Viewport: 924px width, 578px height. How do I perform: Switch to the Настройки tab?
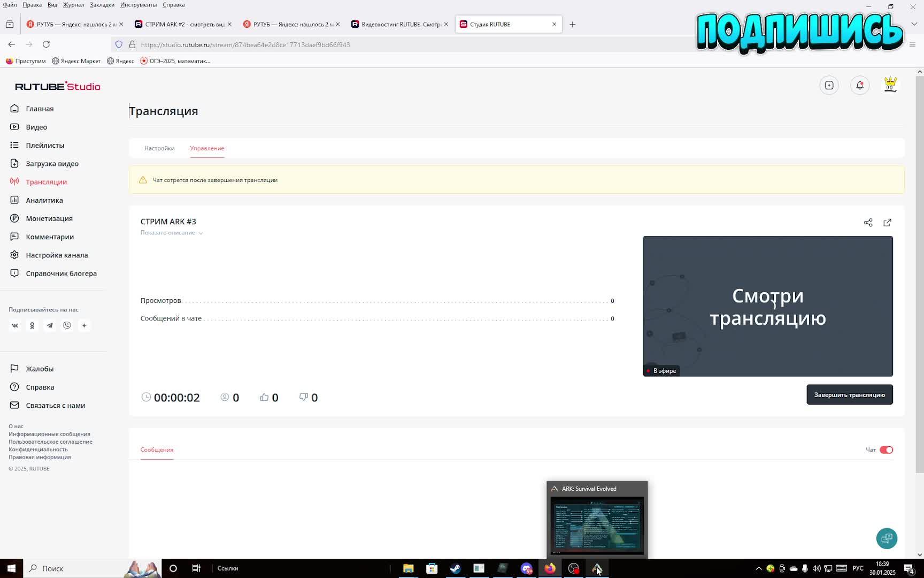tap(159, 148)
